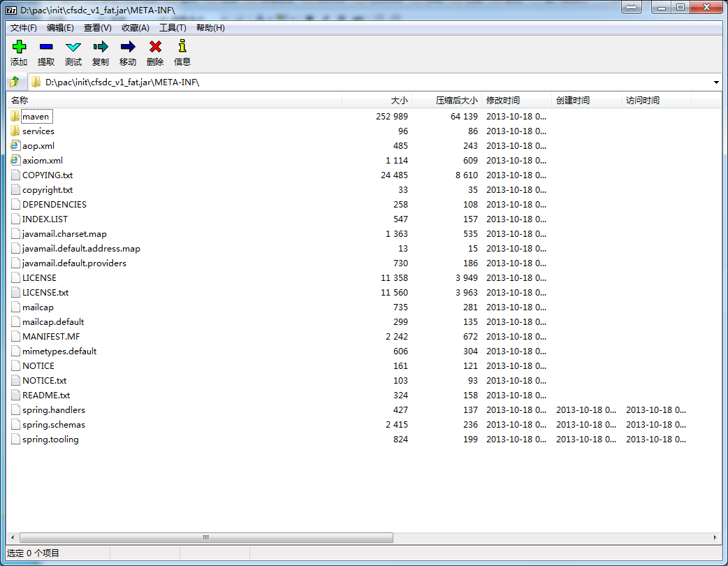Click the 7z application icon in title bar

coord(11,10)
